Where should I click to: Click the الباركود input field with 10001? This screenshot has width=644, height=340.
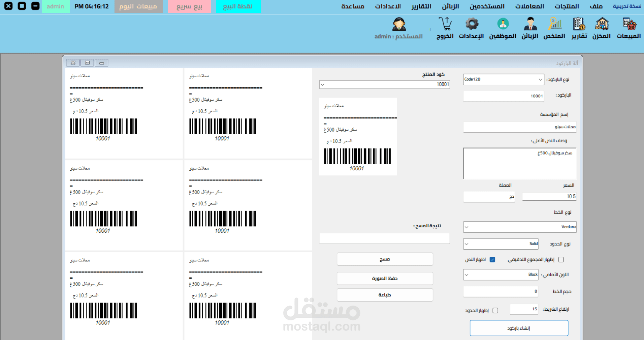pos(504,96)
